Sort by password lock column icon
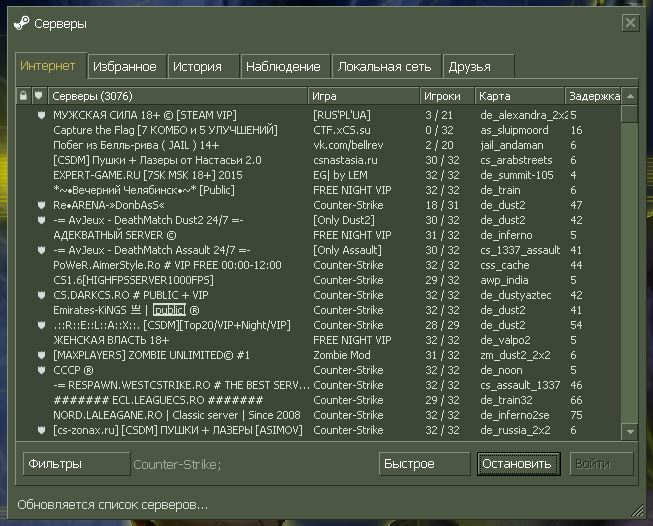Image resolution: width=653 pixels, height=526 pixels. pos(23,96)
